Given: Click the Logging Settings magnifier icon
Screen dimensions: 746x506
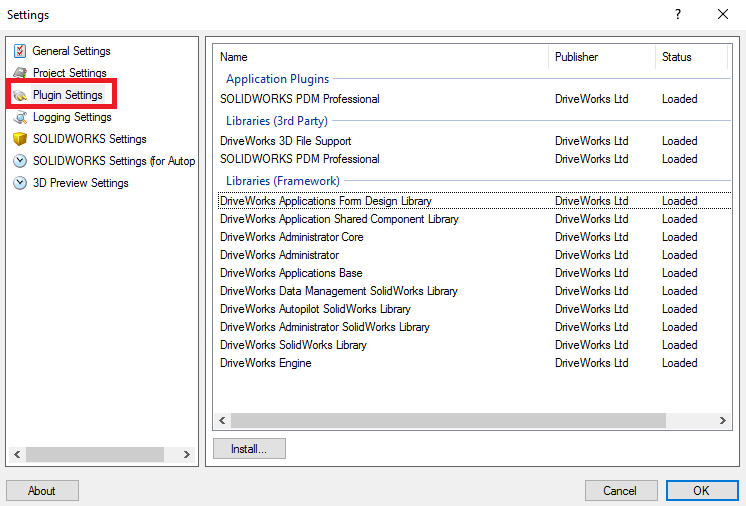Looking at the screenshot, I should pos(20,117).
